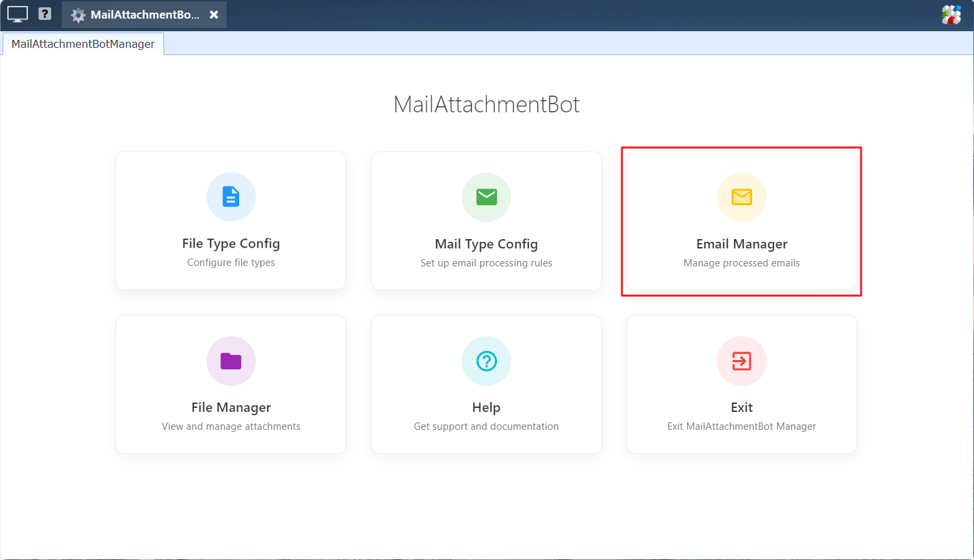This screenshot has height=560, width=974.
Task: Open the Mail Type Config title
Action: (x=486, y=244)
